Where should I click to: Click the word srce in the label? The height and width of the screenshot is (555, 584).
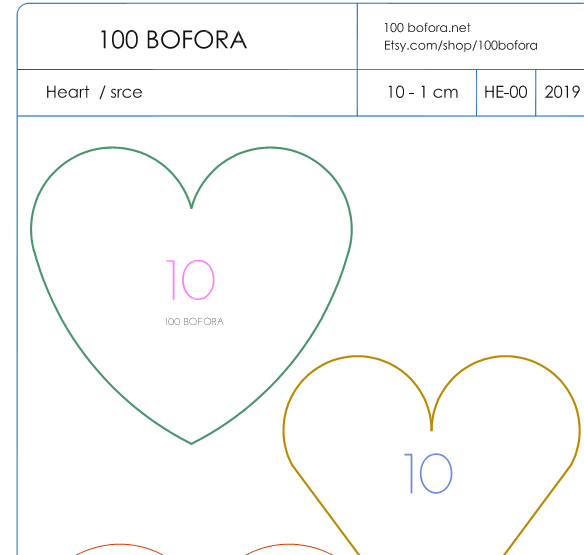pos(126,93)
